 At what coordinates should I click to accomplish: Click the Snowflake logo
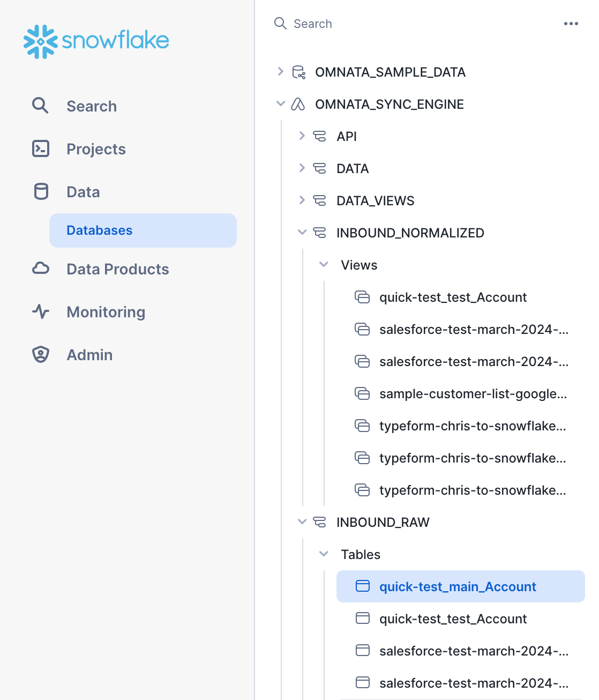point(96,41)
